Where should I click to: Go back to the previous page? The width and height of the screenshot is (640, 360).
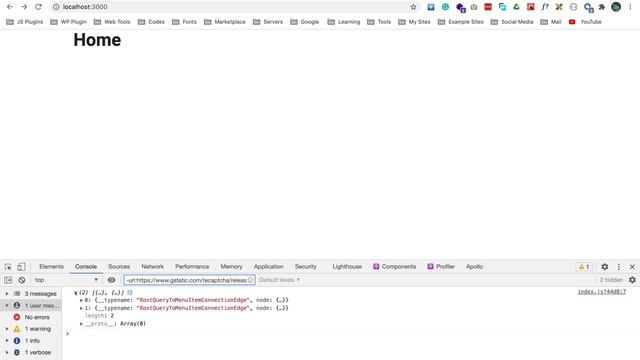pos(10,7)
